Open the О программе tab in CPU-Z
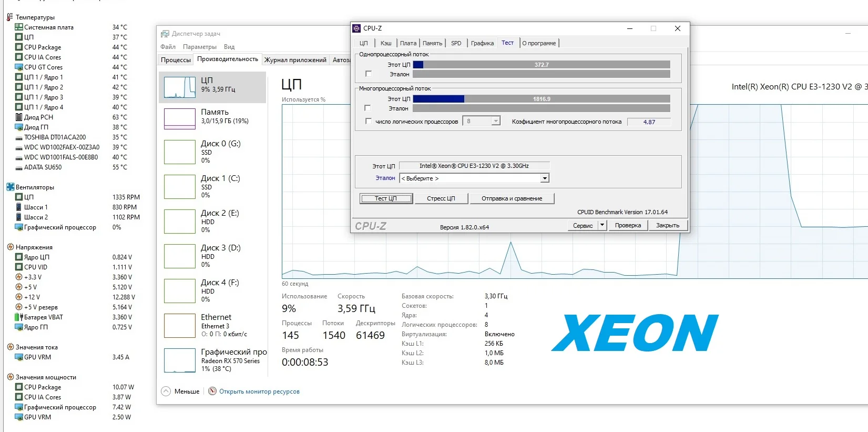The width and height of the screenshot is (868, 432). [539, 43]
